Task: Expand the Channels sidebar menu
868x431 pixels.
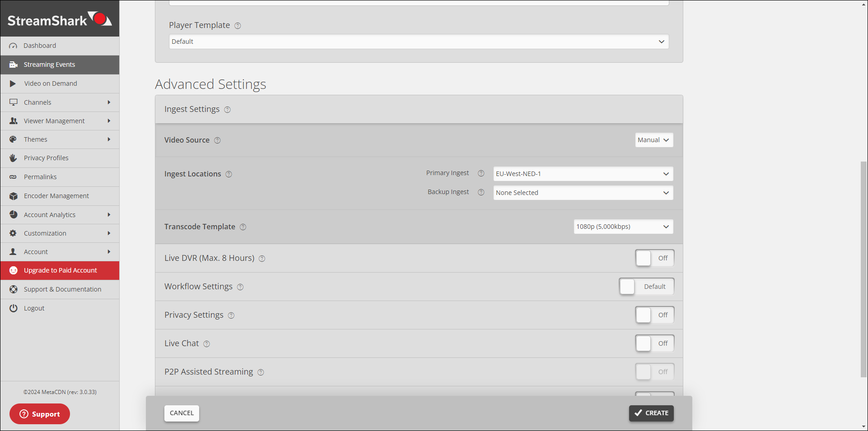Action: click(x=60, y=102)
